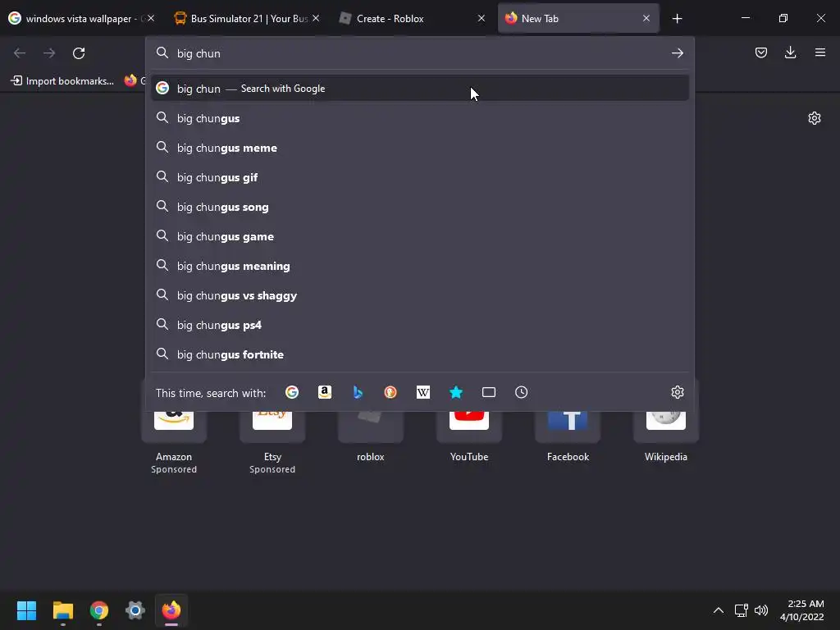Open the YouTube shortcut tile
The height and width of the screenshot is (630, 840).
click(469, 426)
